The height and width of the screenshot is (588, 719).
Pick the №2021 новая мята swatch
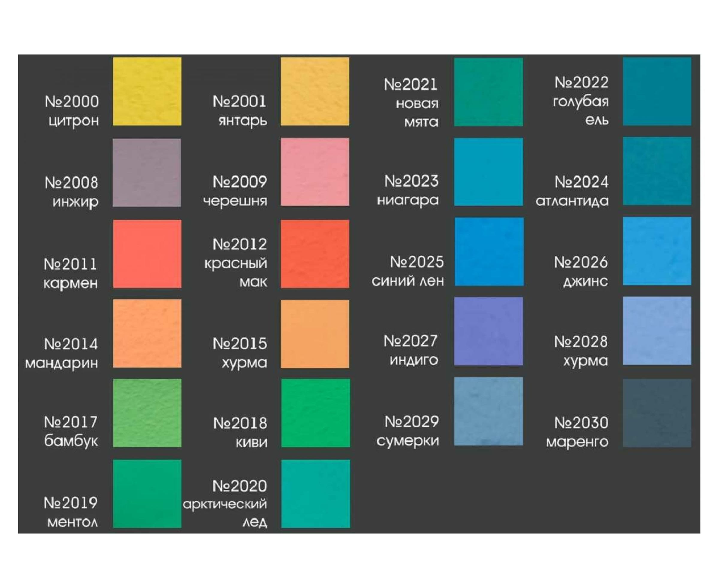point(488,92)
